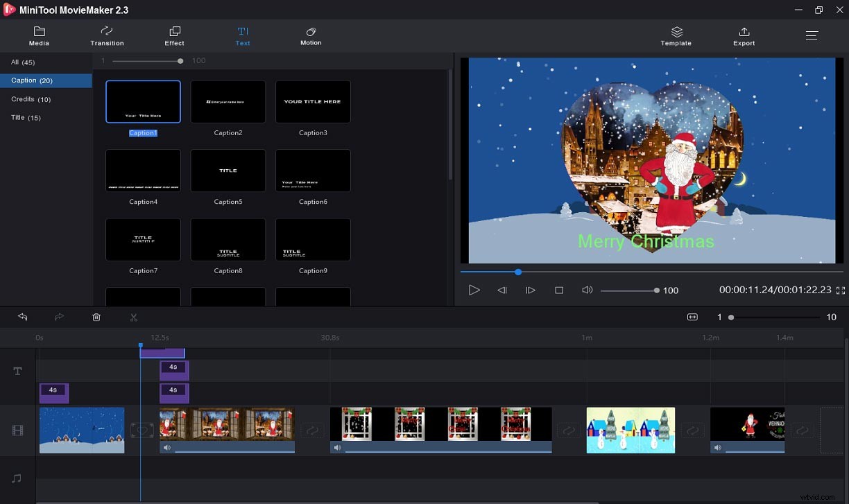Select the Credits category
The width and height of the screenshot is (849, 504).
point(31,99)
